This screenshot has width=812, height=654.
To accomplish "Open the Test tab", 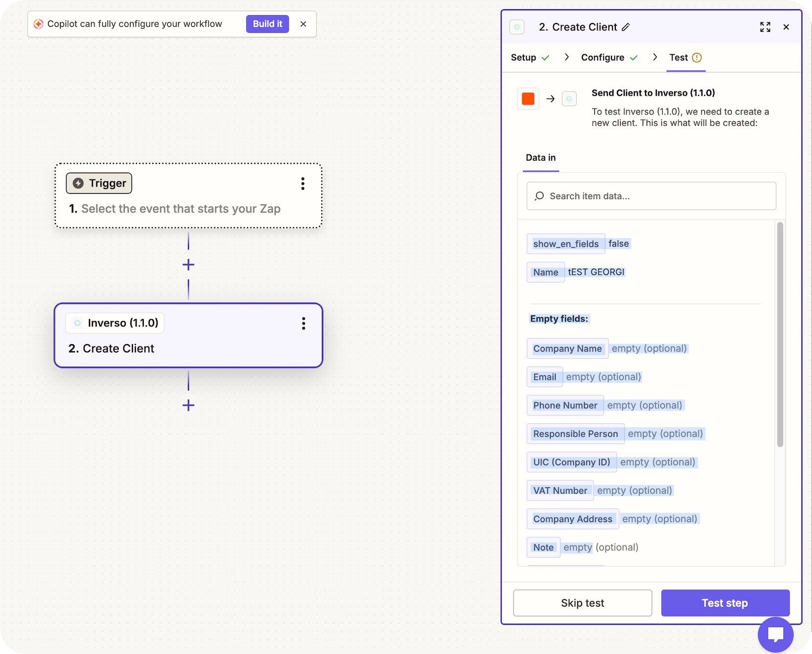I will 686,58.
